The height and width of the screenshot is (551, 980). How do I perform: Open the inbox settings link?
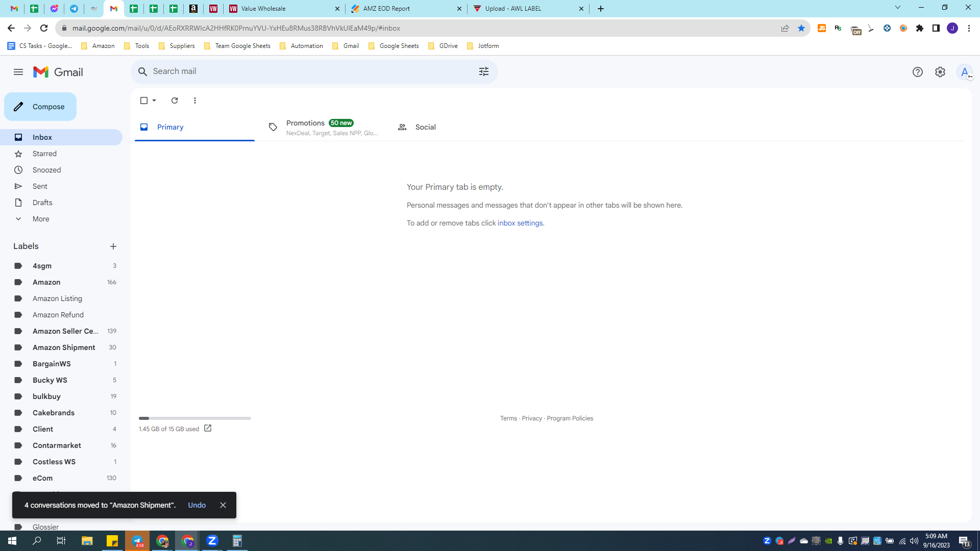tap(520, 223)
